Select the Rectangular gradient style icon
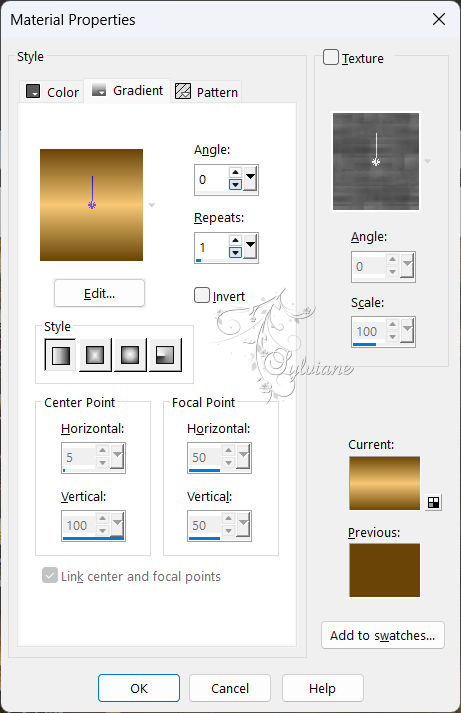 point(95,355)
